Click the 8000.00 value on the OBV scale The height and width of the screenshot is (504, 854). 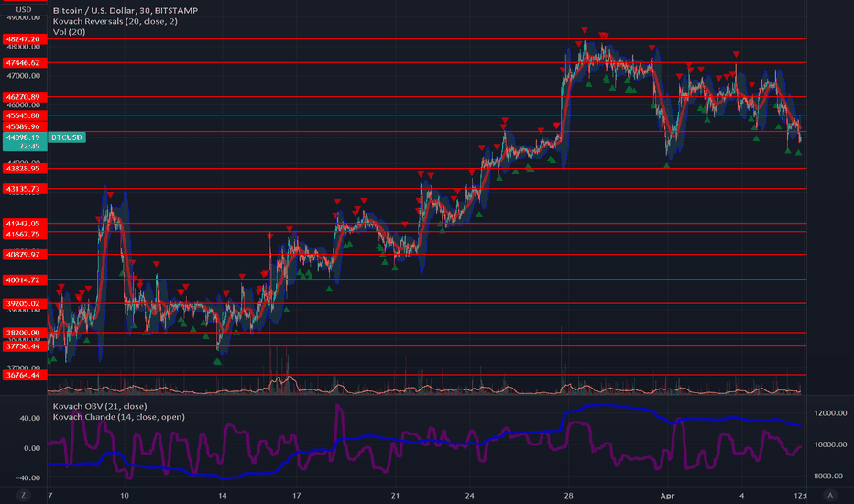pos(830,476)
